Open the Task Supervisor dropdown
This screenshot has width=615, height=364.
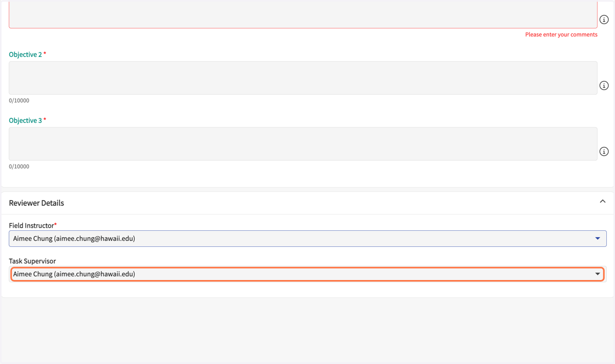tap(307, 274)
